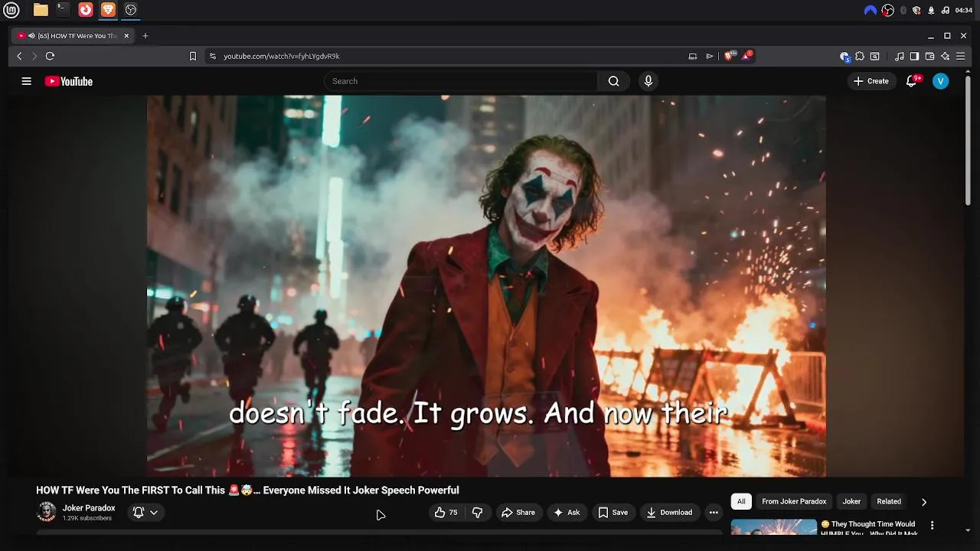980x551 pixels.
Task: Open site settings icon in address bar
Action: pos(213,56)
